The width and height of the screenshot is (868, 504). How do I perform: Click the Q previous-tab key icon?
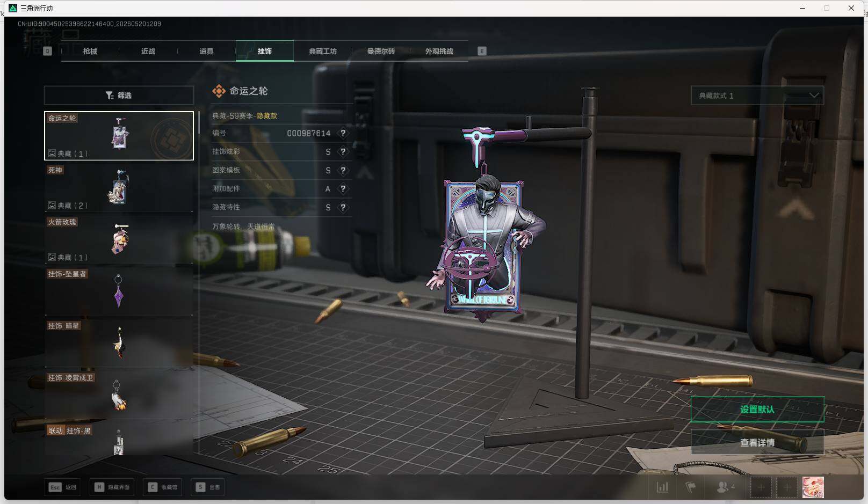[x=47, y=51]
